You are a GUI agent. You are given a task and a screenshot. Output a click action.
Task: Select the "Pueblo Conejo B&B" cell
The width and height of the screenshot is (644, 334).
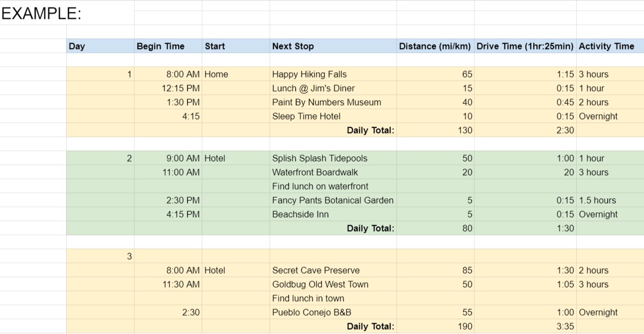[x=332, y=312]
